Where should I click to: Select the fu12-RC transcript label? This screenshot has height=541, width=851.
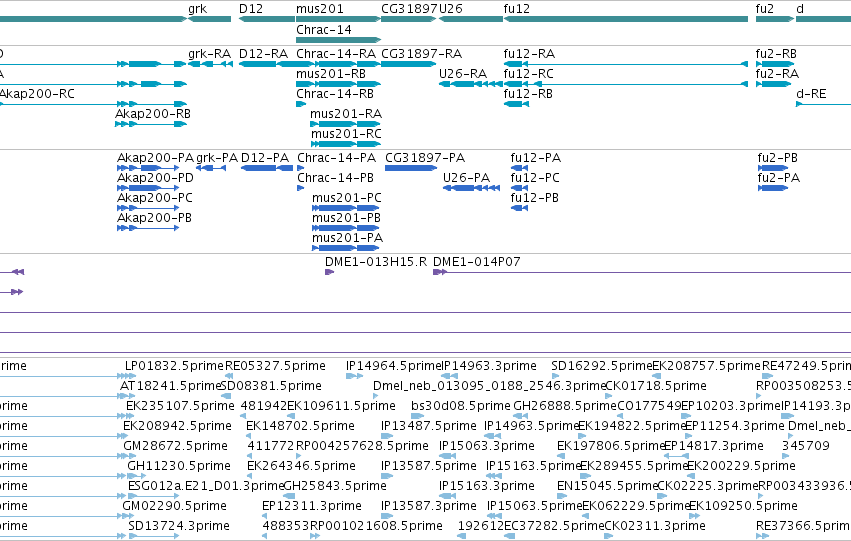tap(529, 74)
